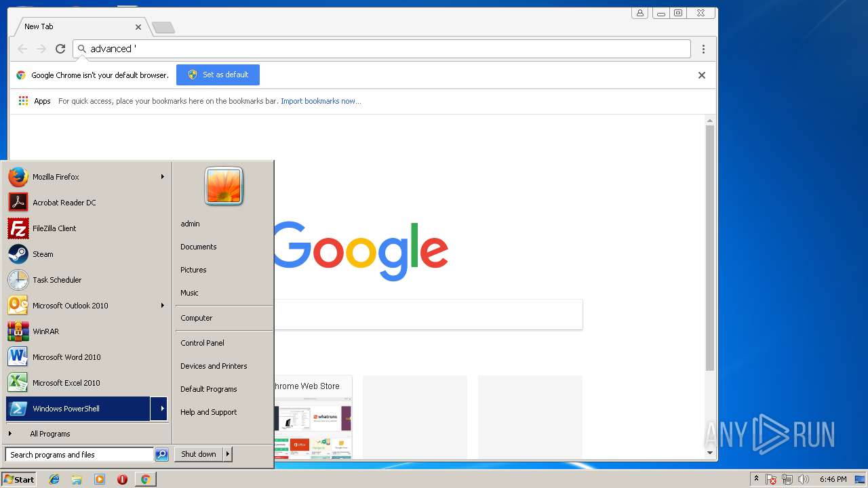Click the red Opera icon on taskbar
The height and width of the screenshot is (488, 868).
pos(122,479)
